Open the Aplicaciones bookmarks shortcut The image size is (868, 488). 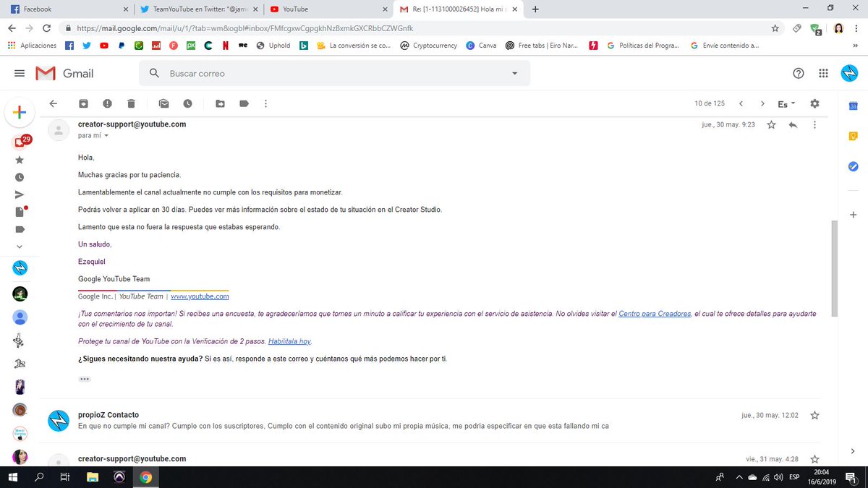(31, 45)
